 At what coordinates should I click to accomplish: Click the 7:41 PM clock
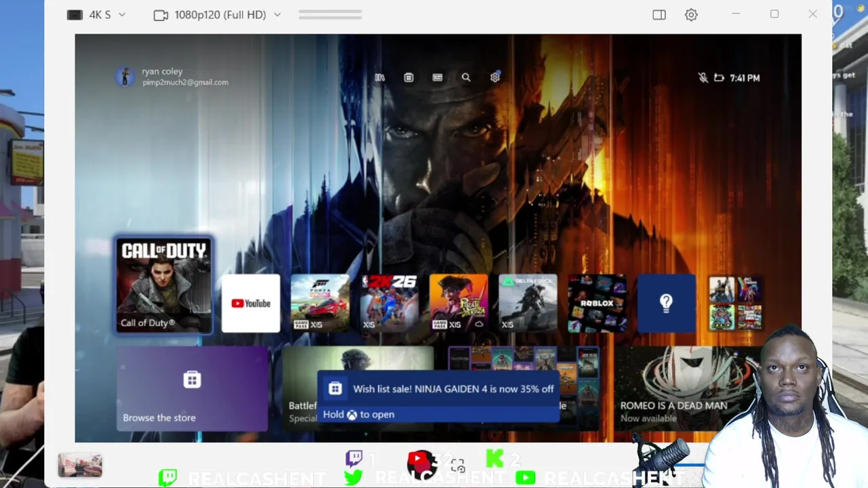click(745, 78)
